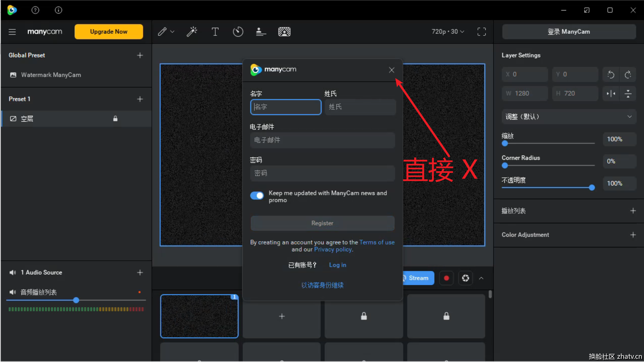Click the Log in link
The image size is (644, 362).
337,265
